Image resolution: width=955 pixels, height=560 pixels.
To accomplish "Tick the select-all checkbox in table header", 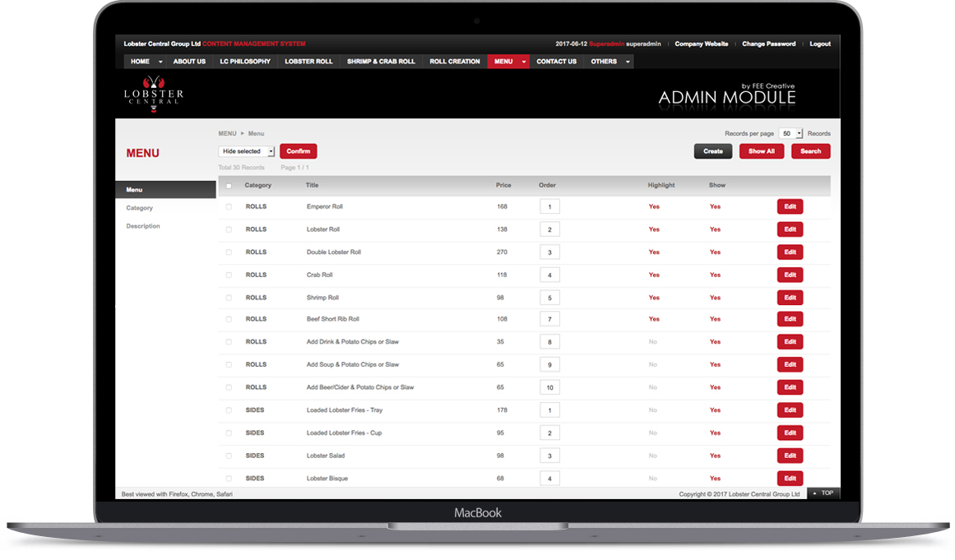I will (229, 186).
